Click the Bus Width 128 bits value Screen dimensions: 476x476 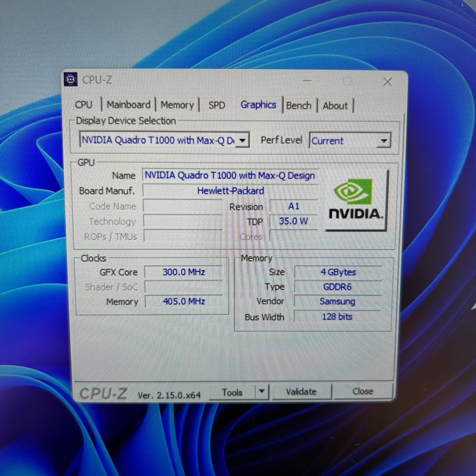coord(337,317)
